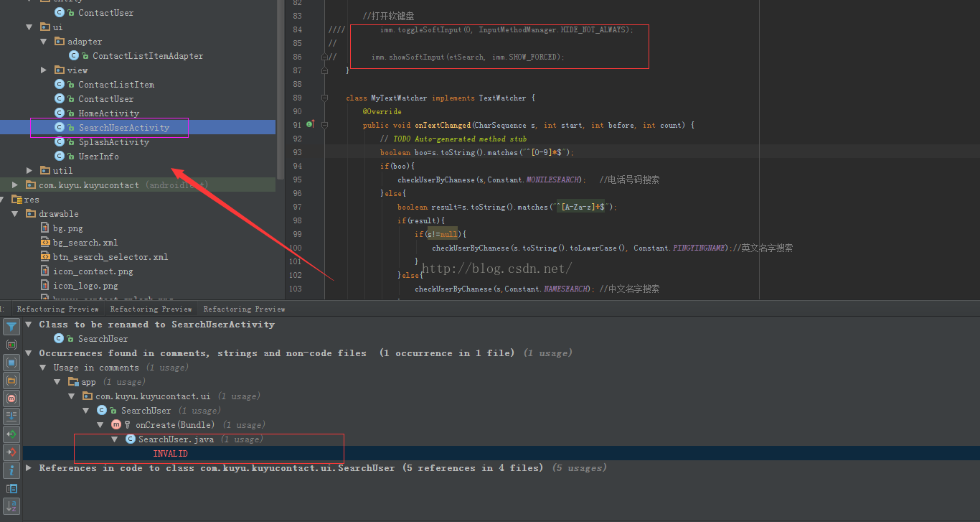
Task: Expand the util package node
Action: [29, 171]
